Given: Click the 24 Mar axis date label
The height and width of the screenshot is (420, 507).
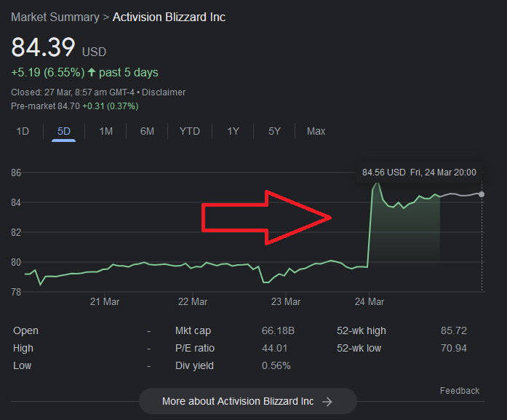Looking at the screenshot, I should [370, 302].
